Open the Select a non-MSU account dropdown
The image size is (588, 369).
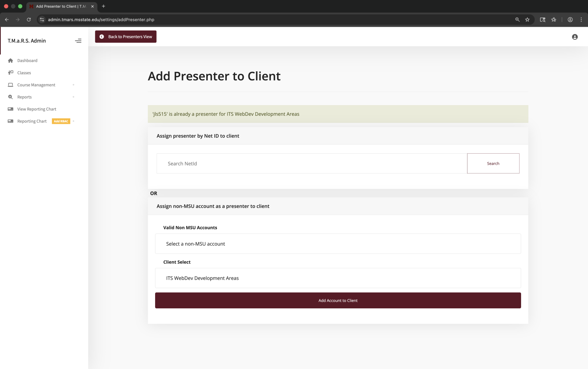338,243
